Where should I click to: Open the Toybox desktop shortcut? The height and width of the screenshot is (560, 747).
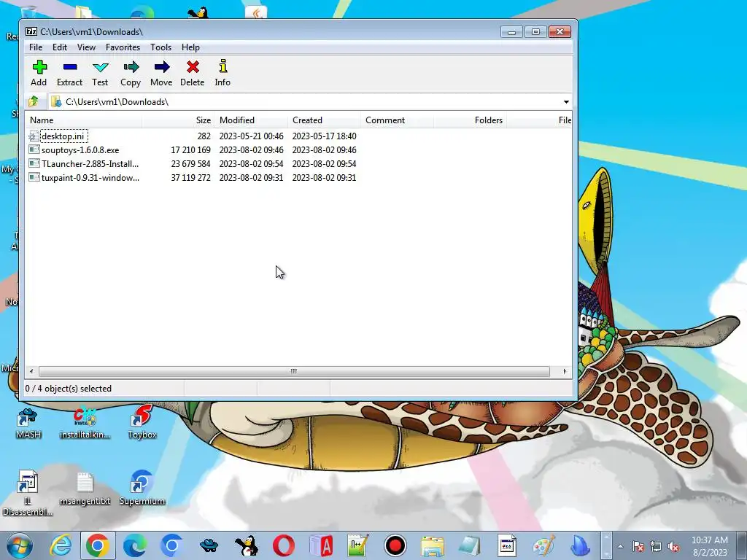[x=142, y=422]
